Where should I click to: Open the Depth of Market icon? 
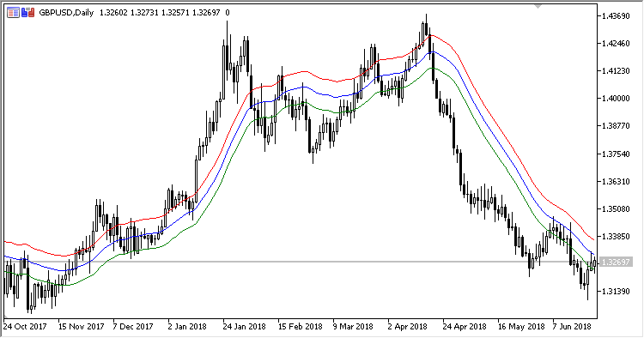point(13,13)
